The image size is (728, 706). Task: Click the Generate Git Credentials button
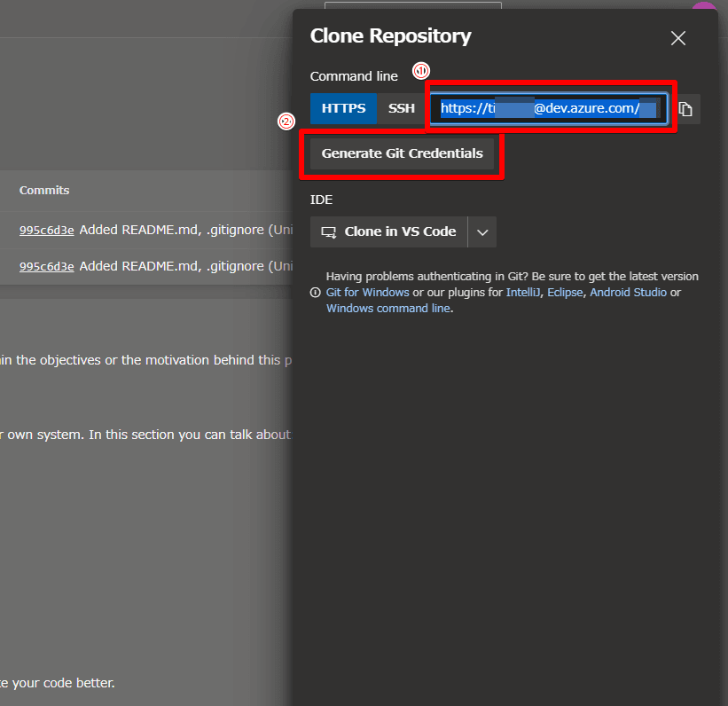point(402,153)
